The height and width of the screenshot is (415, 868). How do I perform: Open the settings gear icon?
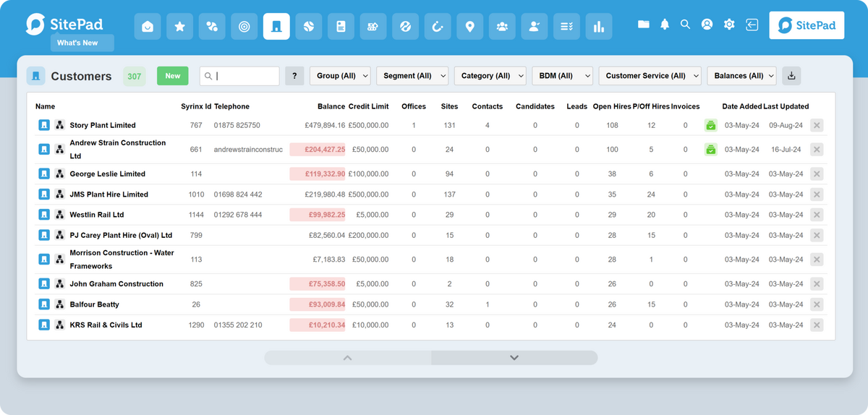click(728, 25)
